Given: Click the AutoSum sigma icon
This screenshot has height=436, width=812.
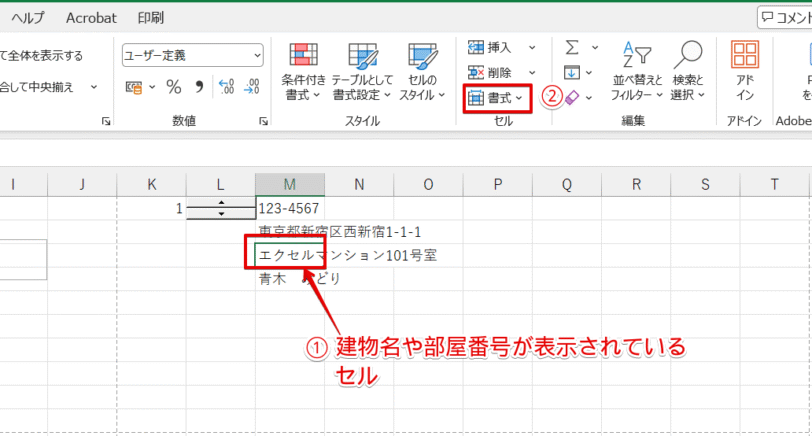Looking at the screenshot, I should click(x=572, y=48).
